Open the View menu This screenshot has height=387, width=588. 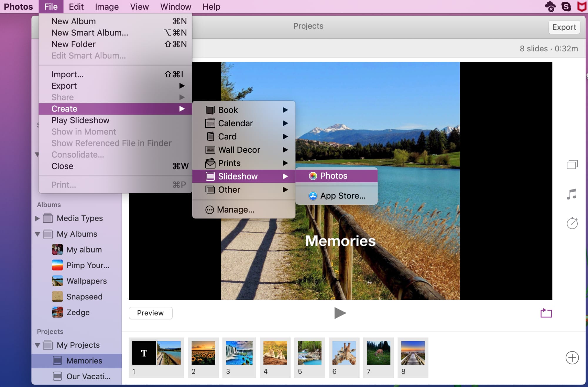139,6
